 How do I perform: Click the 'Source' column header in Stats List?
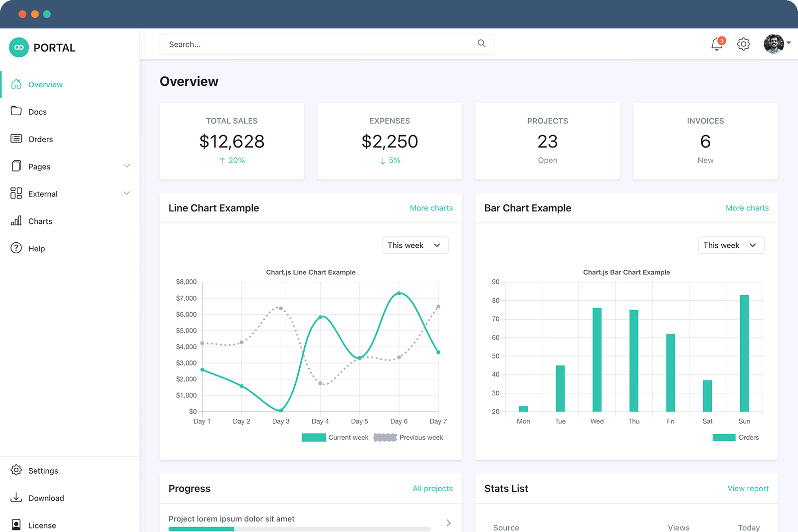(506, 528)
